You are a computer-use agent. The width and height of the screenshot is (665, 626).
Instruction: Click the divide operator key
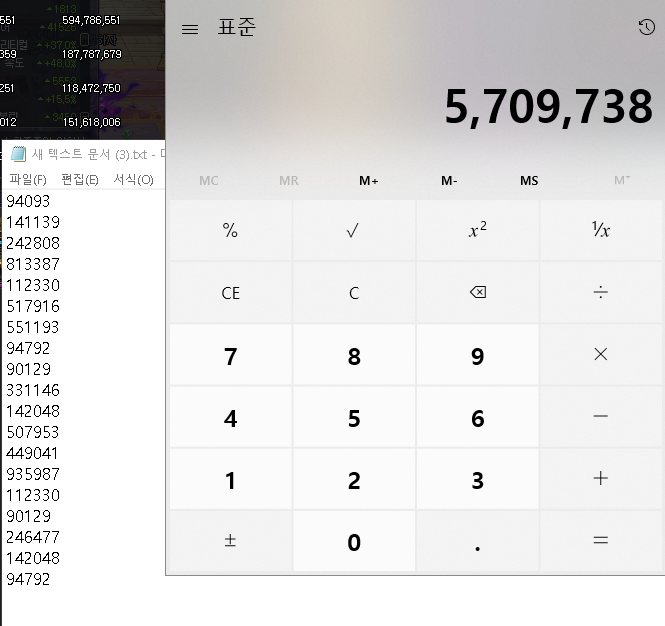click(601, 292)
